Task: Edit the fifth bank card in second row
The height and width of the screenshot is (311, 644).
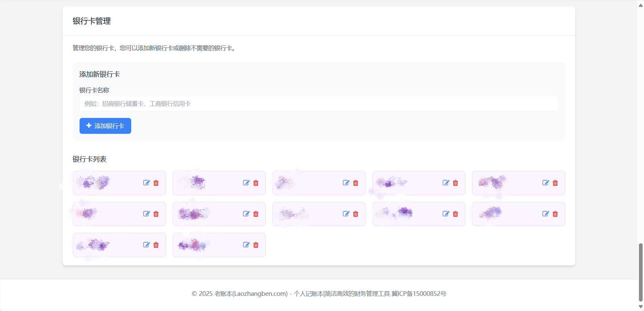Action: (x=546, y=214)
